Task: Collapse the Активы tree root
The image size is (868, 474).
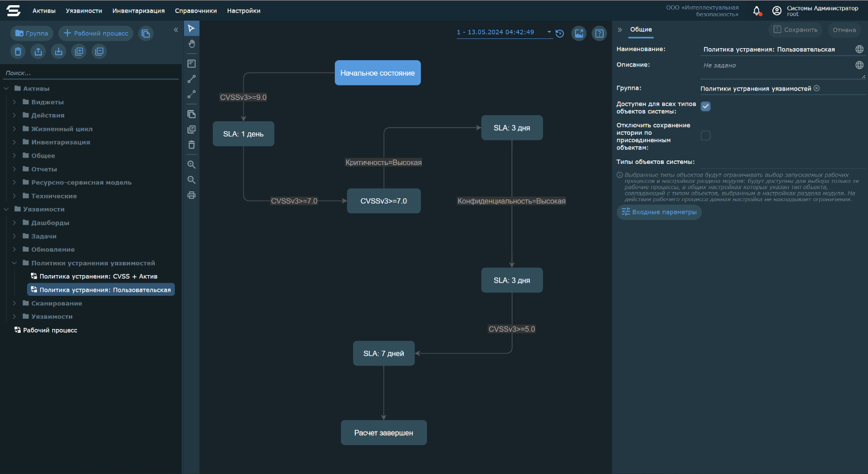Action: point(6,89)
